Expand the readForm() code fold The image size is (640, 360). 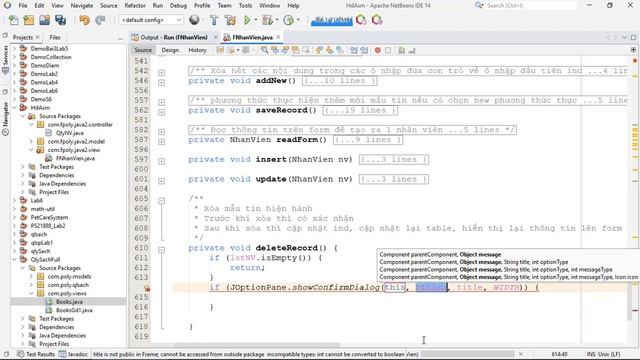coord(162,142)
